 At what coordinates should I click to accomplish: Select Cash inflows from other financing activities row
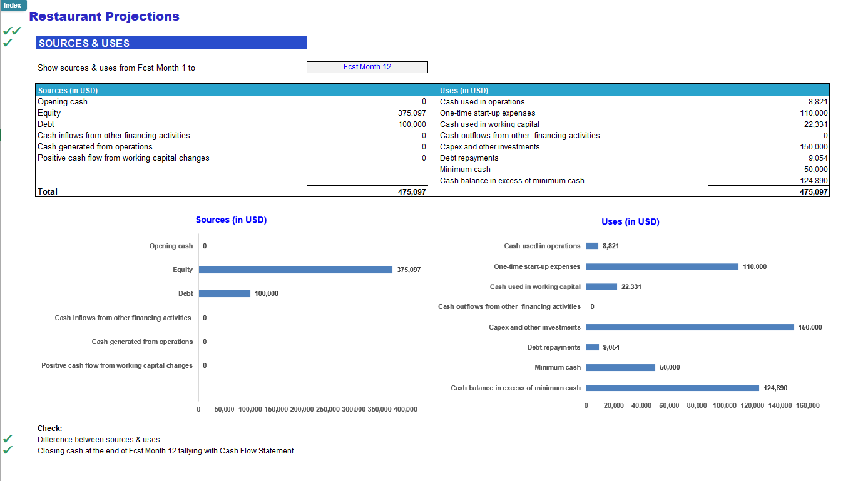pyautogui.click(x=232, y=136)
